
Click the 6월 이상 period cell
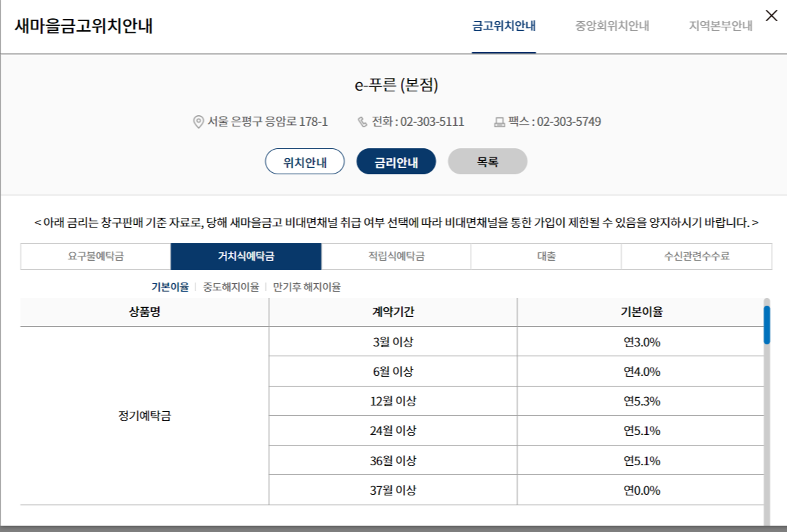point(393,372)
